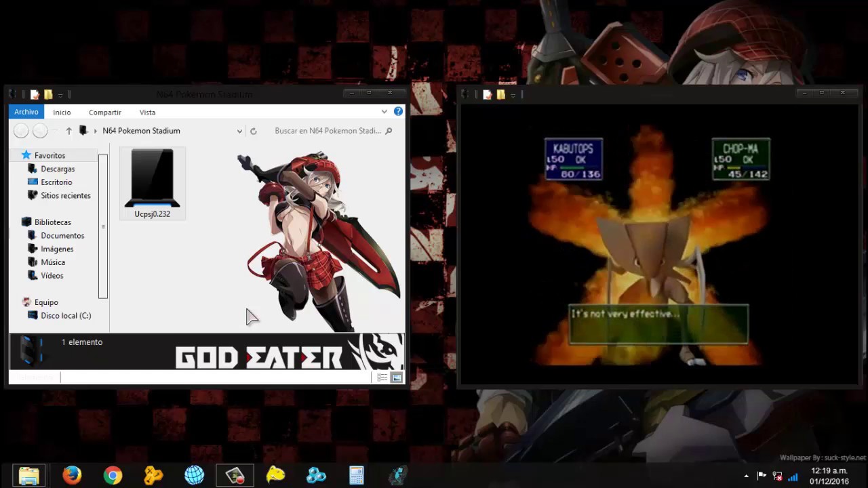Expand the address bar path chevron

(96, 131)
